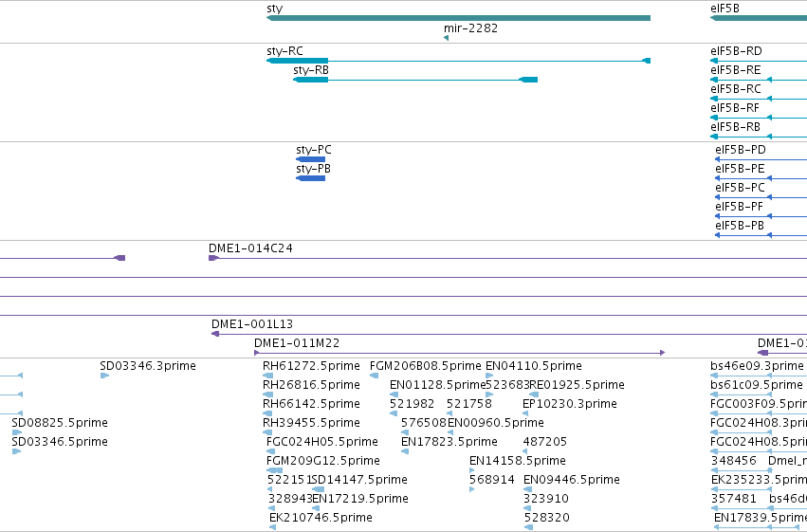Click the 528320 feature label
Screen dimensions: 807x532
(547, 518)
